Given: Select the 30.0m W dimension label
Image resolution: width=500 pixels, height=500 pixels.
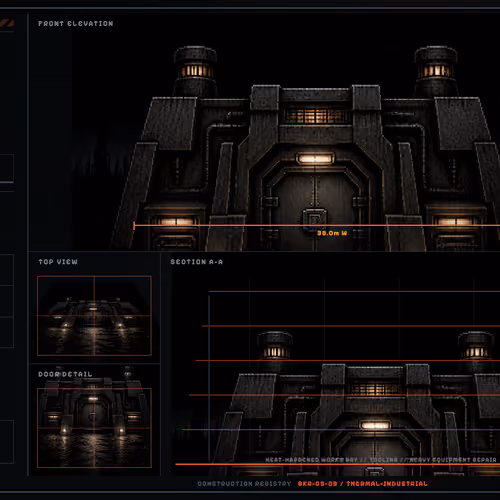Looking at the screenshot, I should tap(332, 233).
